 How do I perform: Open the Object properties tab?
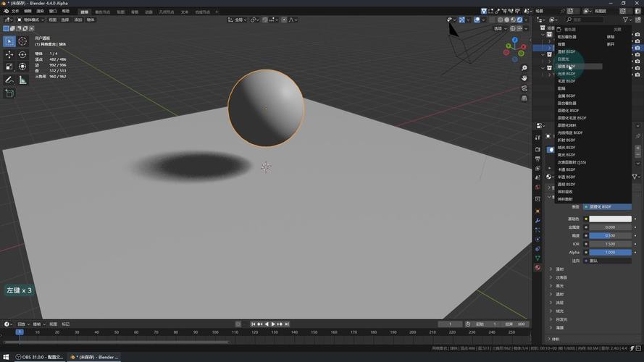(x=538, y=211)
